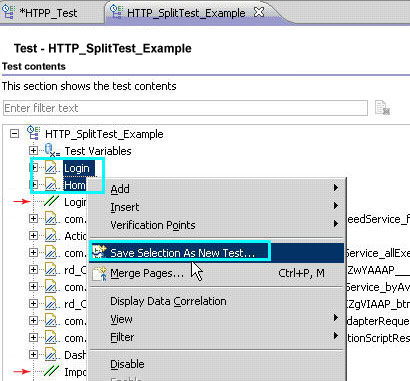Click the Merge Pages menu icon

99,273
